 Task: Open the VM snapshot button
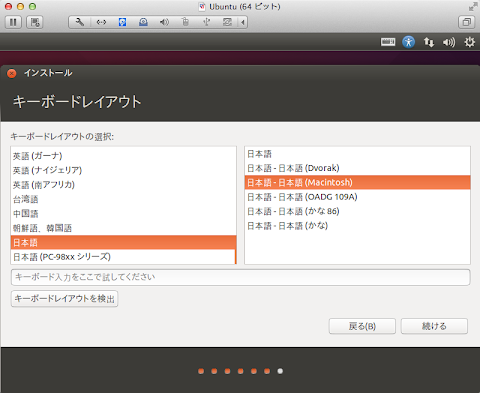[35, 22]
